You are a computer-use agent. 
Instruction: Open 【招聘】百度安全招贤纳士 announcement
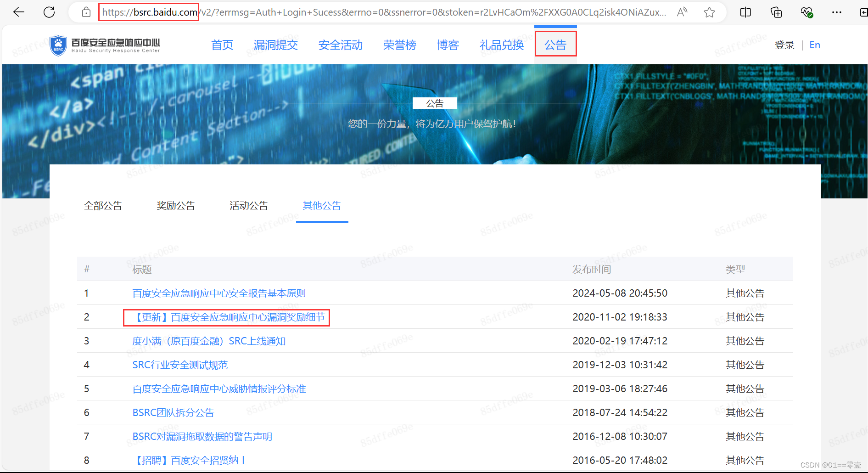pos(190,461)
